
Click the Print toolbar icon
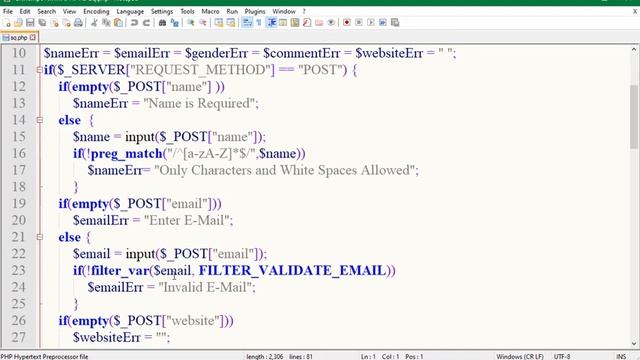coord(78,23)
